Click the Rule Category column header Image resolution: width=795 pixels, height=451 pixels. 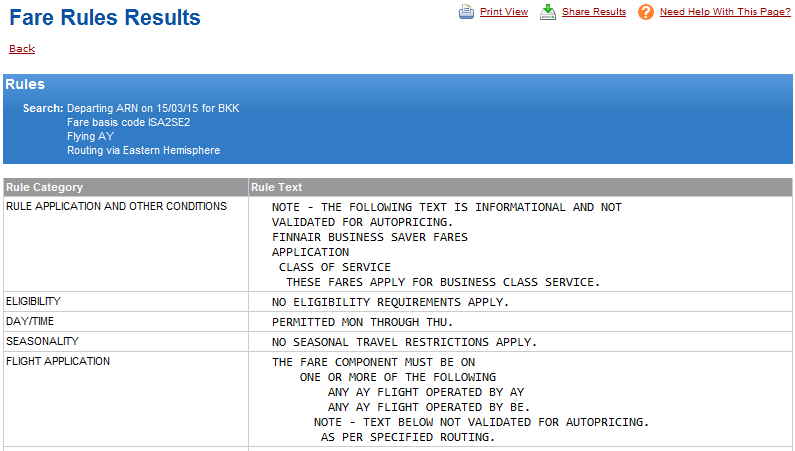coord(45,187)
